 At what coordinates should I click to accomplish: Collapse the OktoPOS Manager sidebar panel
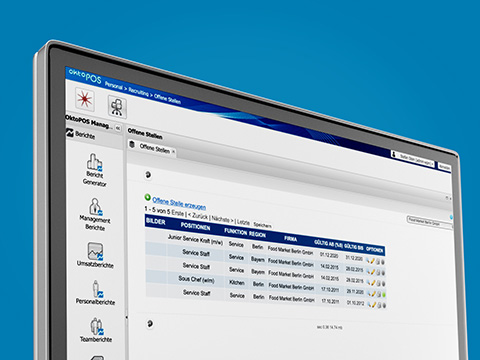[x=118, y=128]
